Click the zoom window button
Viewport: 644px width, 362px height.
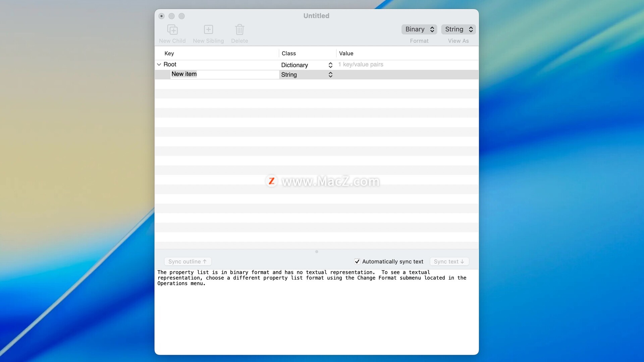coord(181,16)
